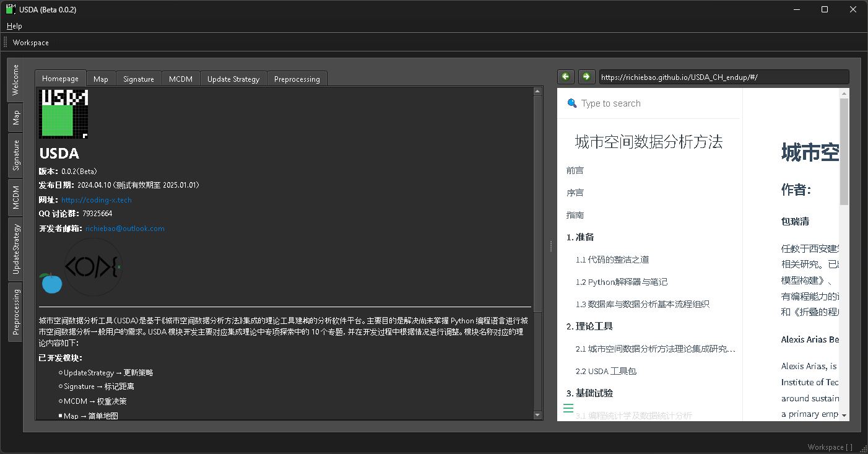Open the 指南 docs link

click(575, 215)
